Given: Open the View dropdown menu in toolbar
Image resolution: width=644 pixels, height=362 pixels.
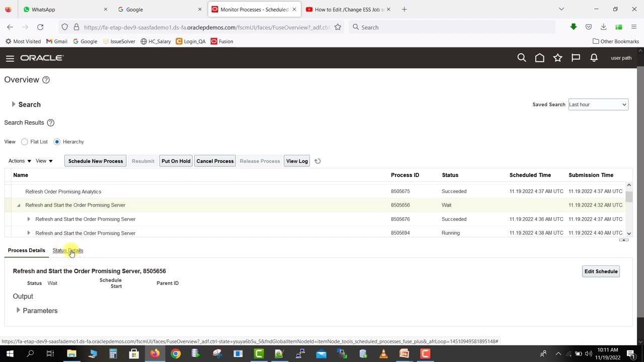Looking at the screenshot, I should pyautogui.click(x=44, y=161).
